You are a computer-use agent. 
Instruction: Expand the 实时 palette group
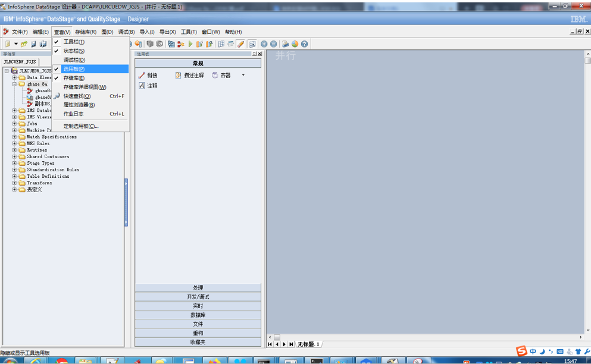click(198, 306)
